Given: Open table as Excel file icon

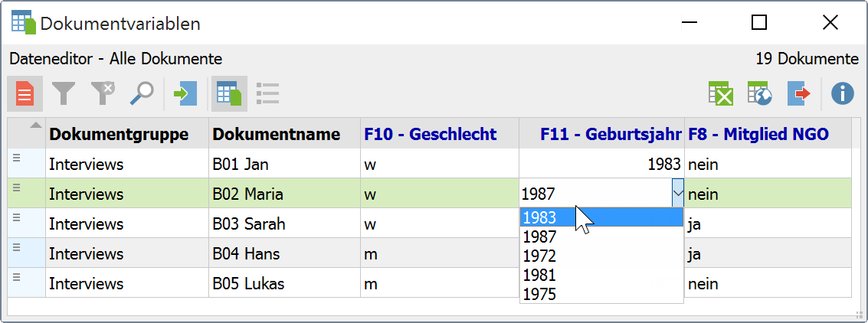Looking at the screenshot, I should tap(721, 93).
